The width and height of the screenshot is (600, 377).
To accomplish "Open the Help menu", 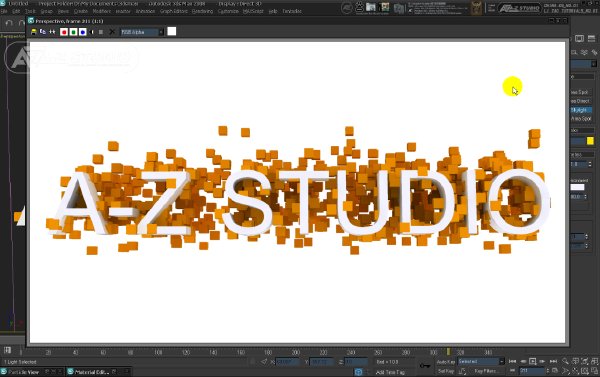I will (x=273, y=11).
